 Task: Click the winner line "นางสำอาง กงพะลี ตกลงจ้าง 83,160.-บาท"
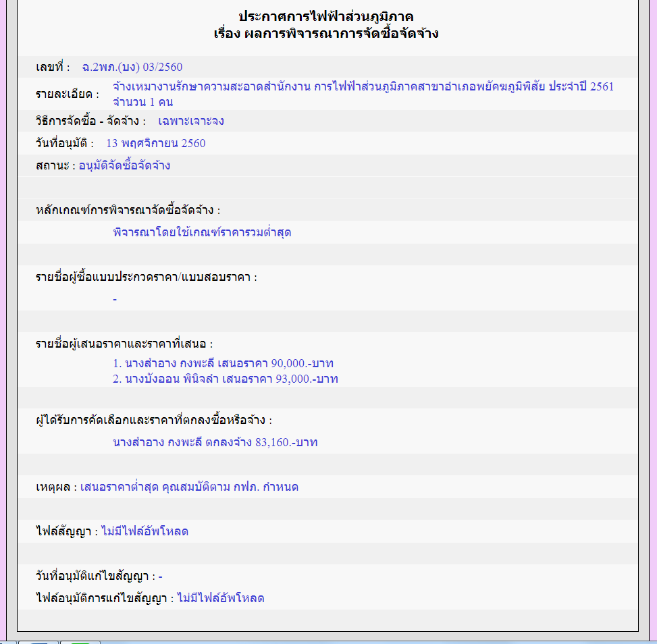pyautogui.click(x=215, y=442)
